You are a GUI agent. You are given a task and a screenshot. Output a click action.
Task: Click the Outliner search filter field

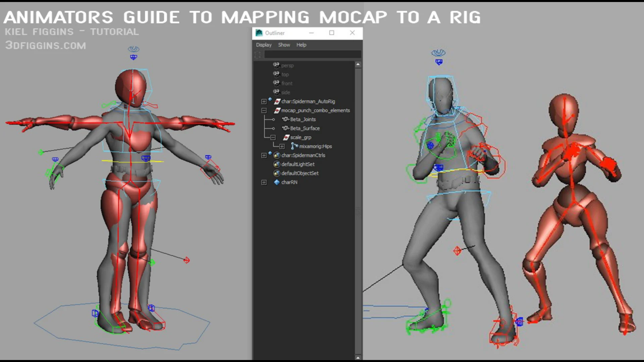pyautogui.click(x=312, y=55)
